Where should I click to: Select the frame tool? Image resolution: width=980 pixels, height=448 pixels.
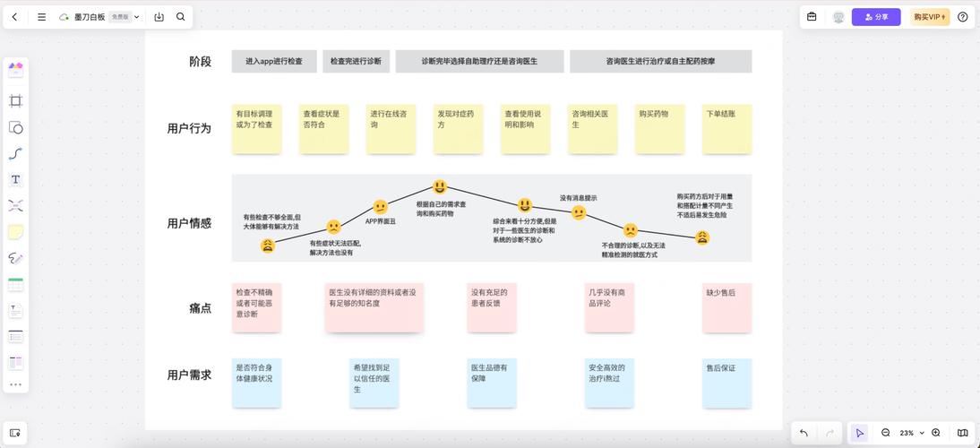tap(15, 100)
